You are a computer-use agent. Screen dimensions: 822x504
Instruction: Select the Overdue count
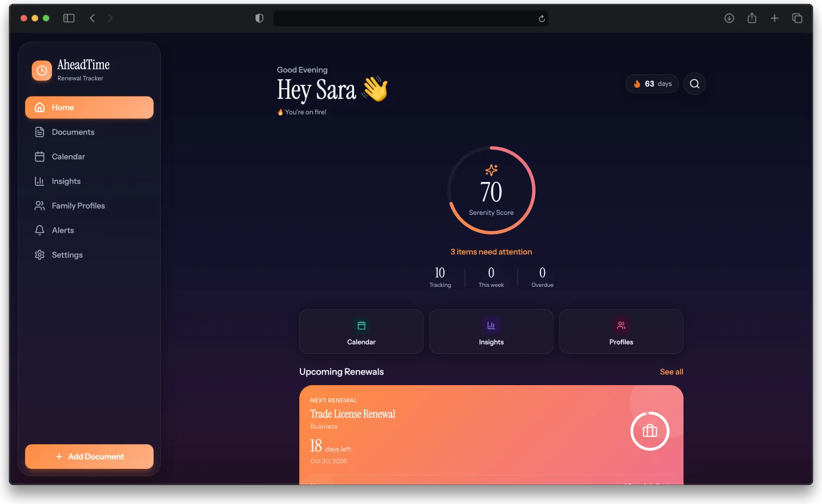click(x=542, y=277)
